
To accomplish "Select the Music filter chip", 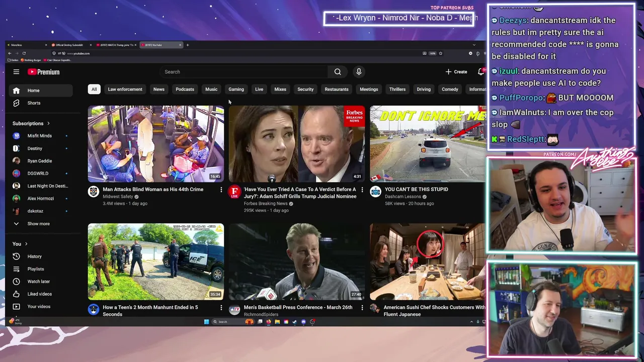I will pyautogui.click(x=211, y=89).
